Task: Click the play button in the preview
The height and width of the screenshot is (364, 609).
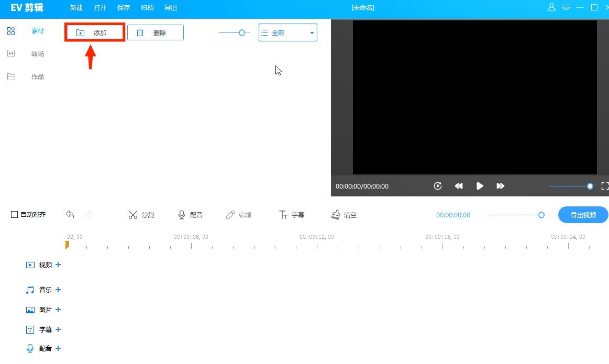Action: pyautogui.click(x=480, y=186)
